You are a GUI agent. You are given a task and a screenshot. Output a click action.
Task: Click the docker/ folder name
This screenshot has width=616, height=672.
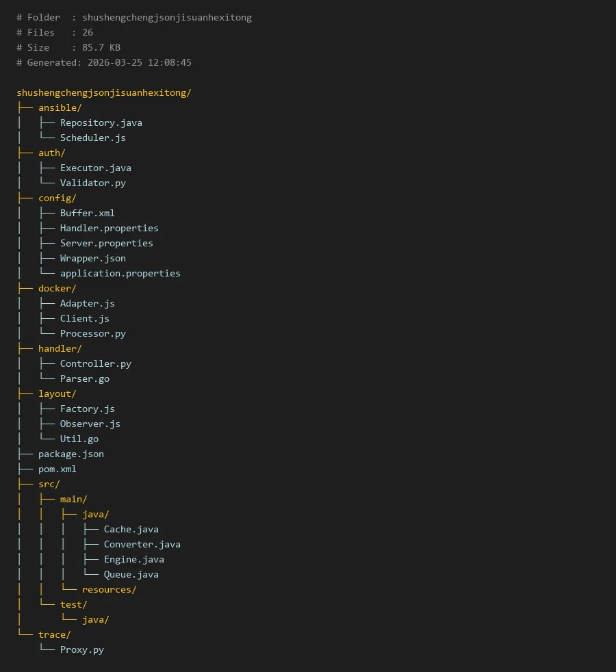click(x=57, y=288)
